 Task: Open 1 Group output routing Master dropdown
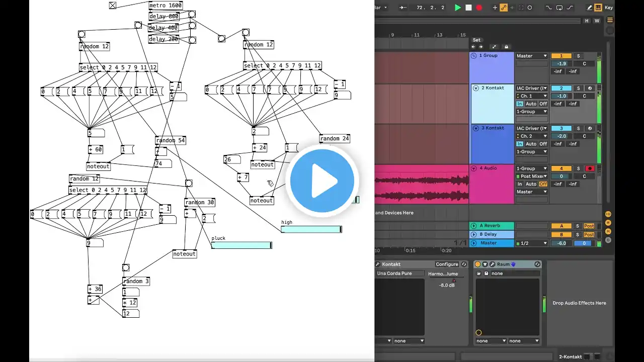click(x=531, y=56)
